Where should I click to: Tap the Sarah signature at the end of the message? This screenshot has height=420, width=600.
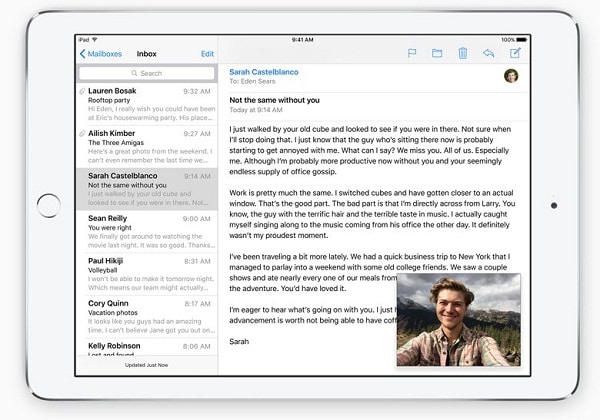(x=239, y=342)
